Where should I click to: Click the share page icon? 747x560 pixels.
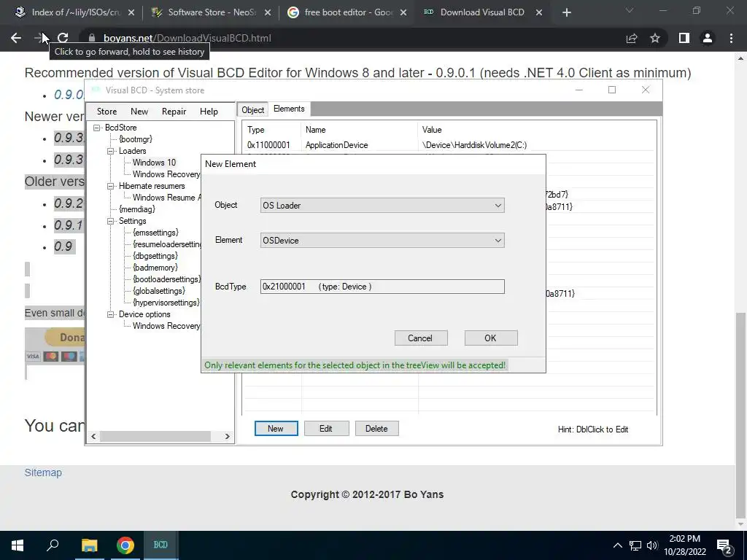pyautogui.click(x=632, y=38)
